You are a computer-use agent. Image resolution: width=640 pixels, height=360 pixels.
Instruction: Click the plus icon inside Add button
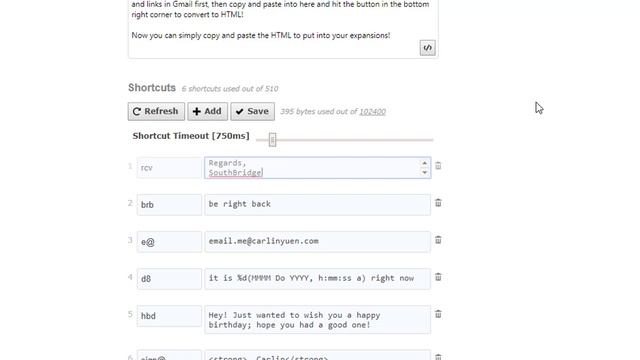[x=197, y=111]
